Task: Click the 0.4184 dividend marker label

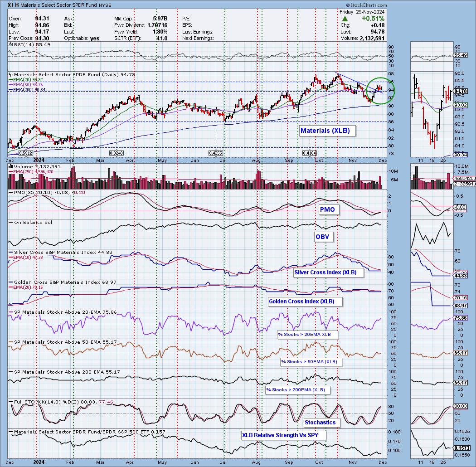Action: click(310, 153)
